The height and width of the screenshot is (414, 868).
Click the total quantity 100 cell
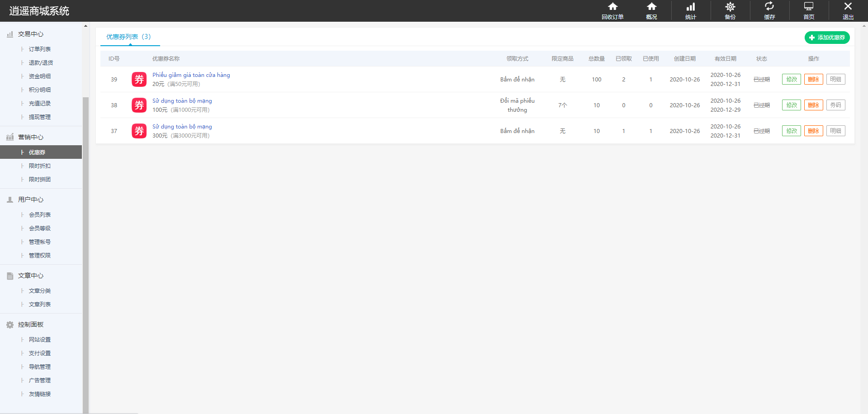coord(597,79)
